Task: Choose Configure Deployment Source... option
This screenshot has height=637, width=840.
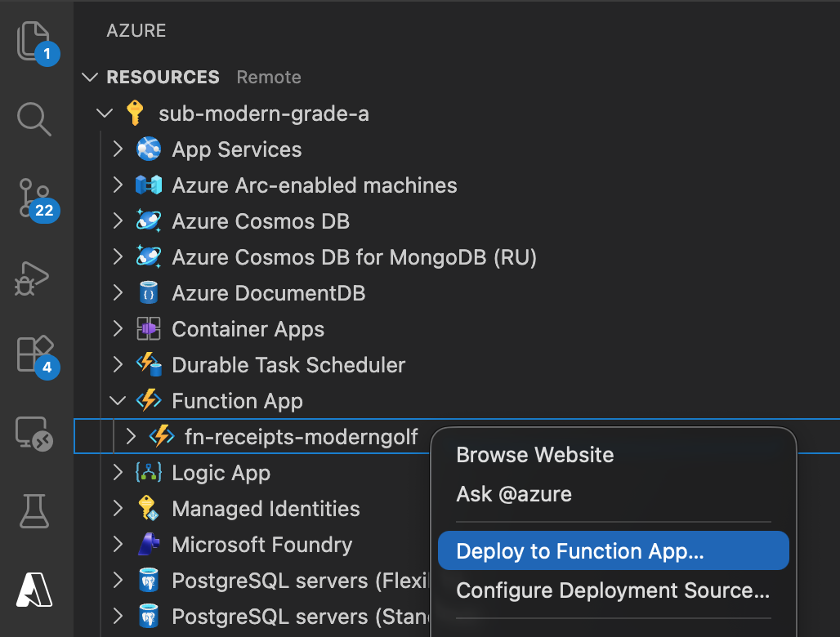Action: click(612, 590)
